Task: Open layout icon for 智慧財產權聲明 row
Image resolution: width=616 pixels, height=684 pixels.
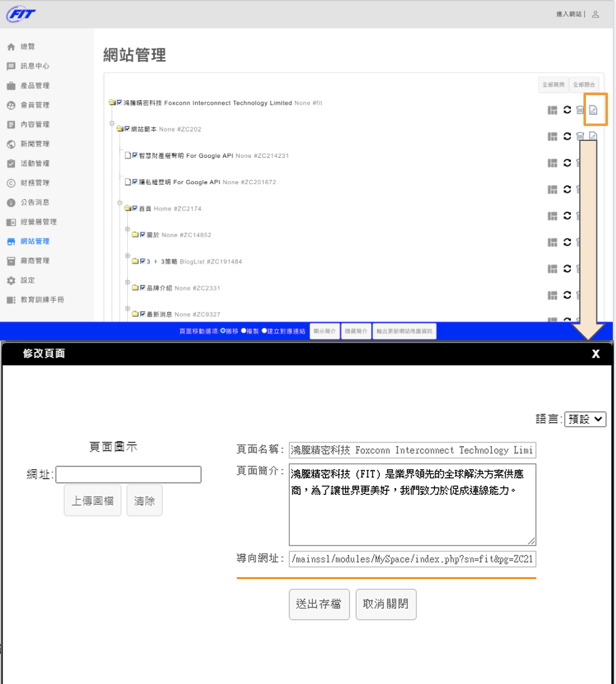Action: (x=552, y=163)
